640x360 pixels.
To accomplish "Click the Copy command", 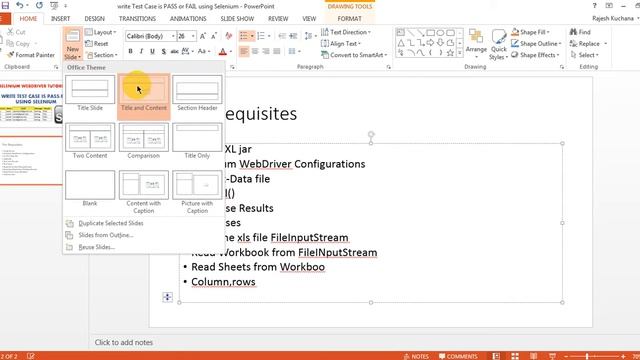I will [x=18, y=43].
